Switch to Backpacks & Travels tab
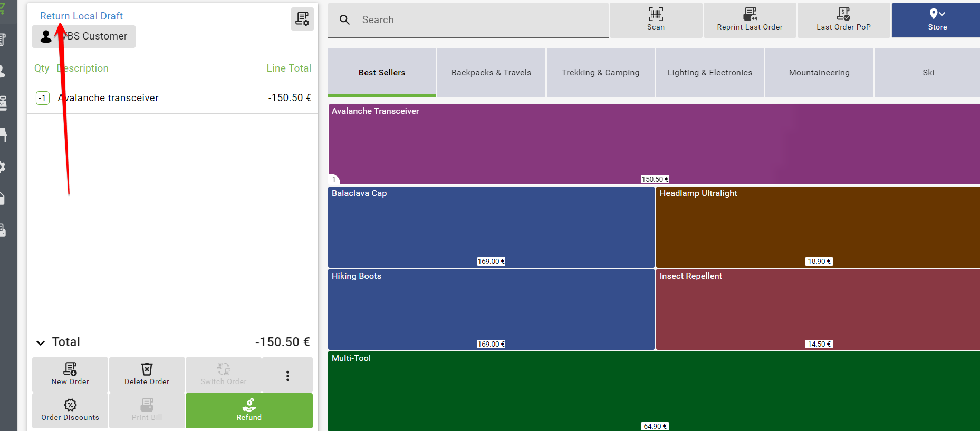This screenshot has width=980, height=431. point(491,73)
